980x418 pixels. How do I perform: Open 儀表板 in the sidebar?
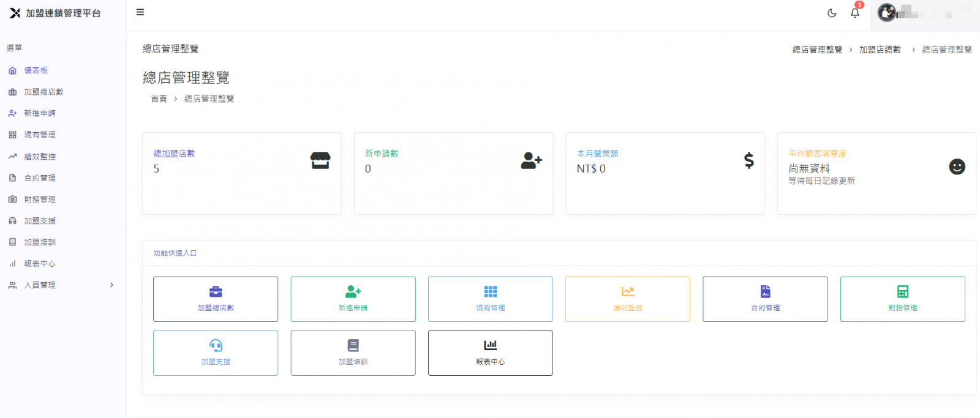pos(36,70)
